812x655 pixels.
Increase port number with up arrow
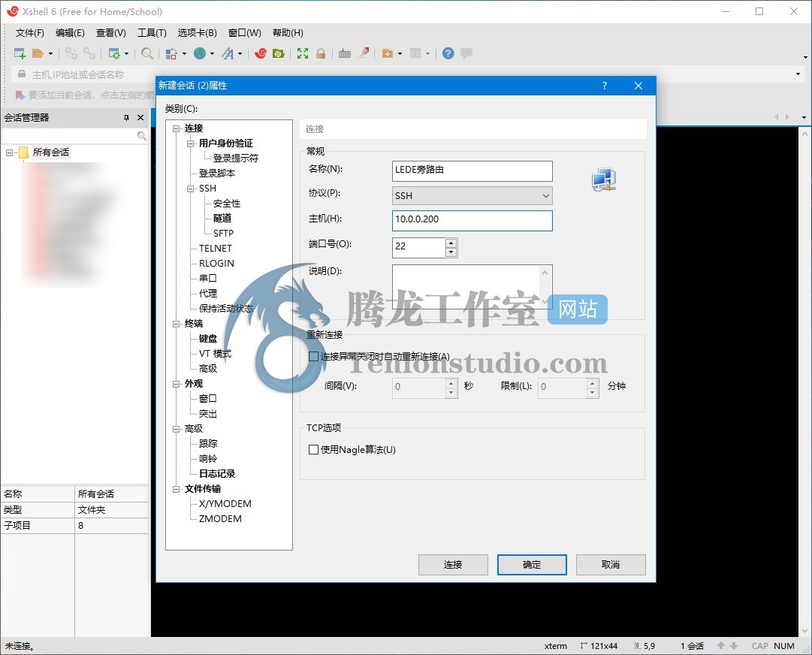[x=451, y=243]
